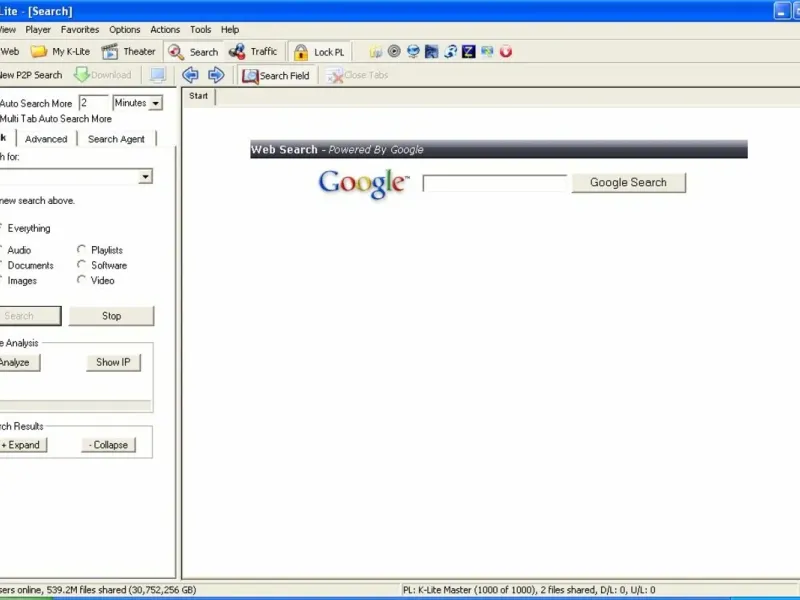Toggle the Search Field panel
The width and height of the screenshot is (800, 600).
point(276,76)
